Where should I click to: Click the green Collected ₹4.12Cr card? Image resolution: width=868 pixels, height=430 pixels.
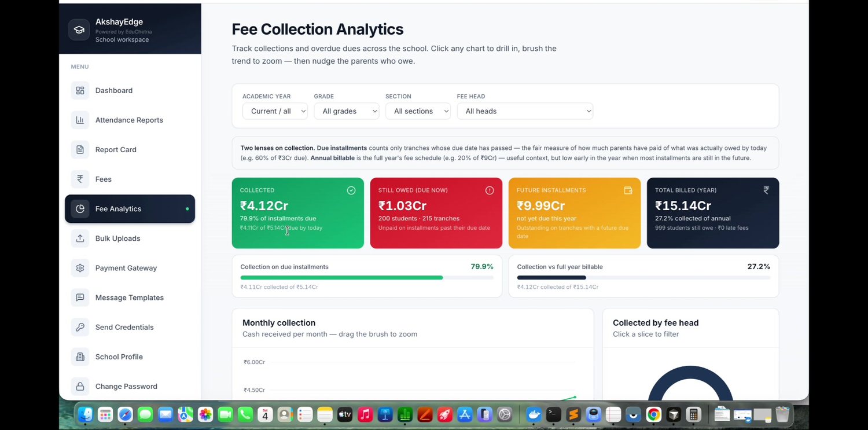(298, 213)
